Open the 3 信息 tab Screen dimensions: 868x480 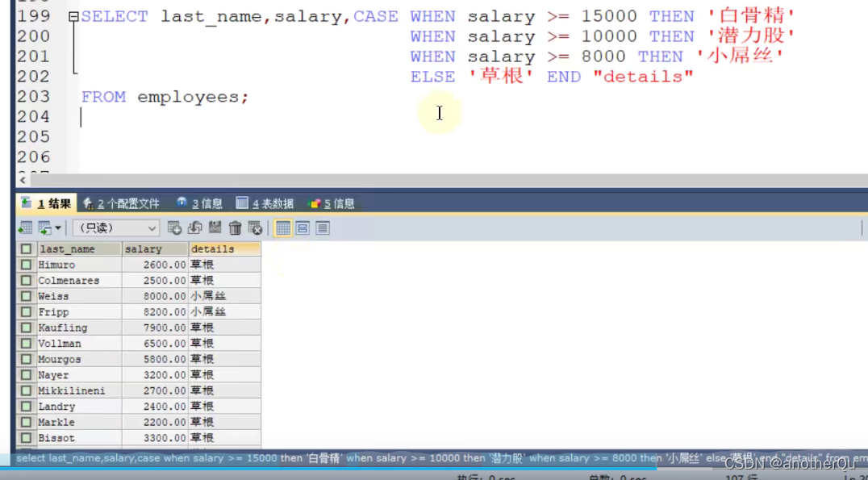click(199, 204)
